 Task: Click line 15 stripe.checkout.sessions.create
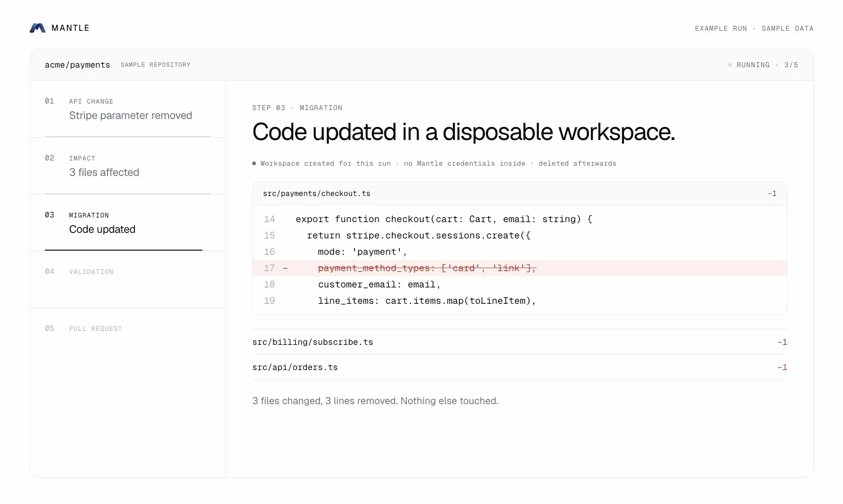pos(519,236)
